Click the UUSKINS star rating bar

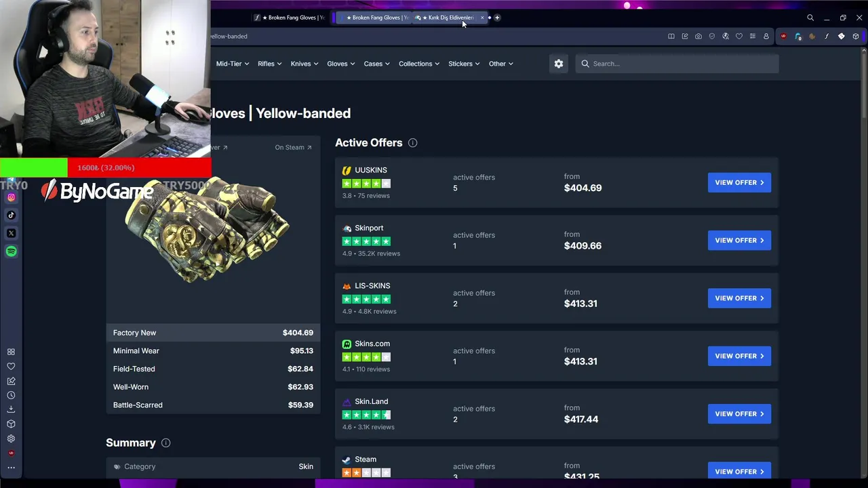(366, 184)
